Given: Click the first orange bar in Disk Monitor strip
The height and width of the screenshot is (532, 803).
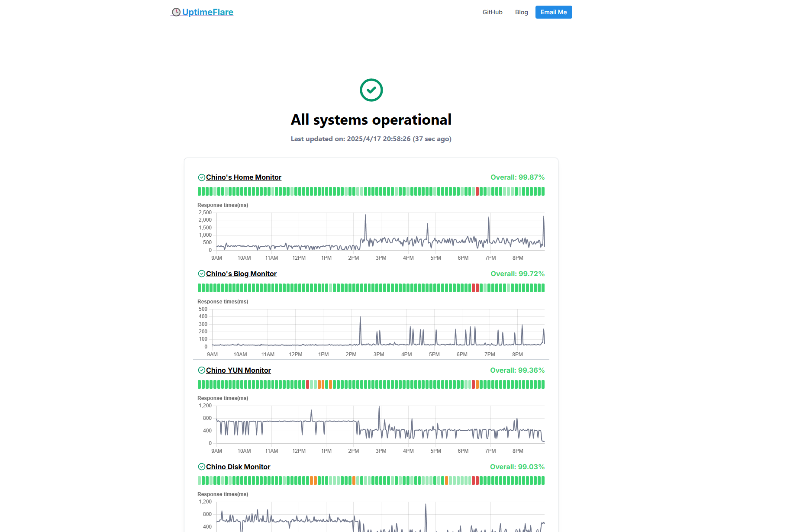Looking at the screenshot, I should (x=312, y=480).
